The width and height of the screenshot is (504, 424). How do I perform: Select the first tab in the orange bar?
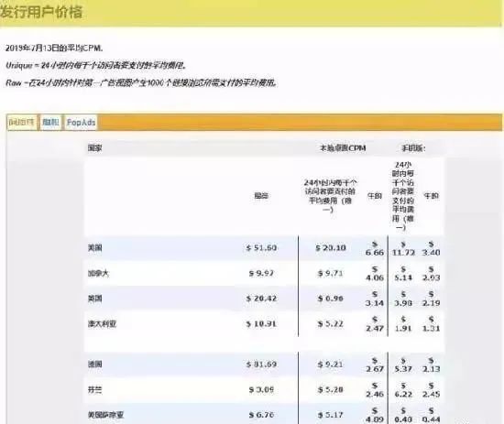pyautogui.click(x=22, y=123)
